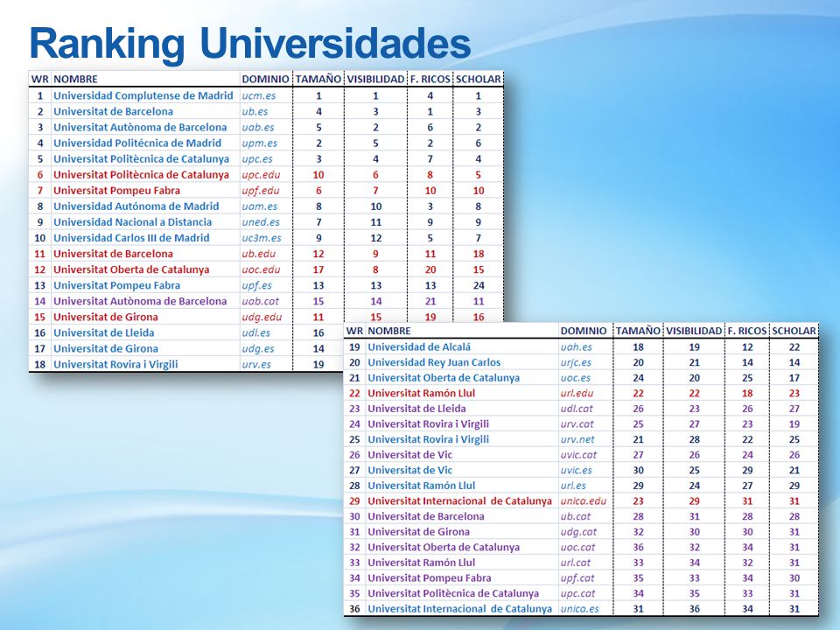Select 'Universidad de Alcalá' name

(419, 347)
